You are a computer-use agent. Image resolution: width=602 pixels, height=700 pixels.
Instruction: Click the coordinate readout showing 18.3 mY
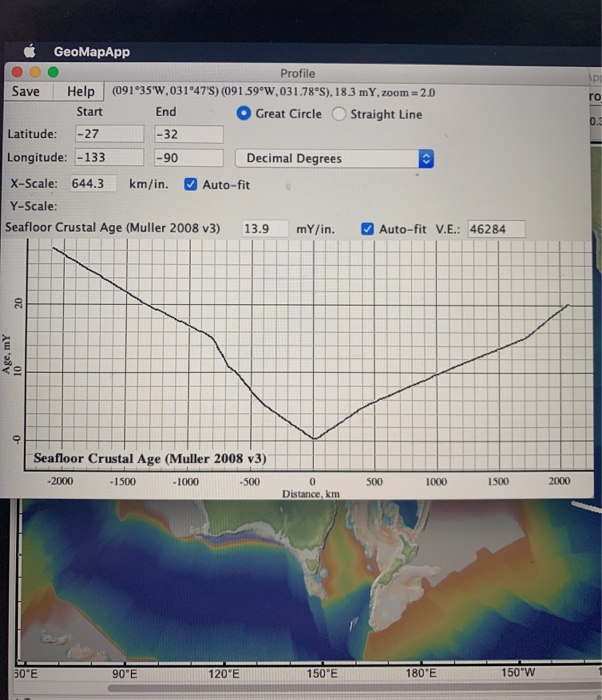pos(273,92)
